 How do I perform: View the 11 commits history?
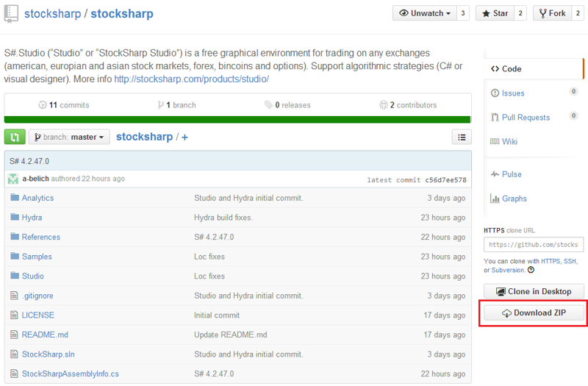[x=64, y=105]
